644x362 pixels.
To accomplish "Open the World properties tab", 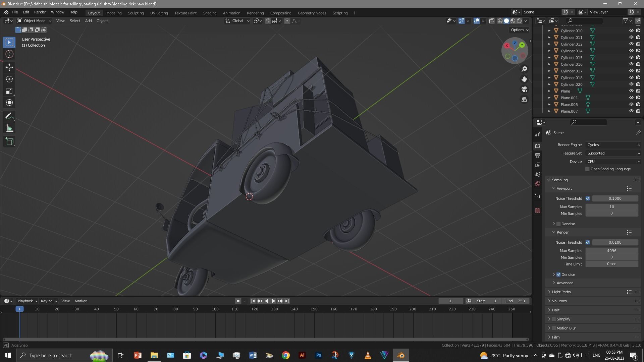I will 538,184.
